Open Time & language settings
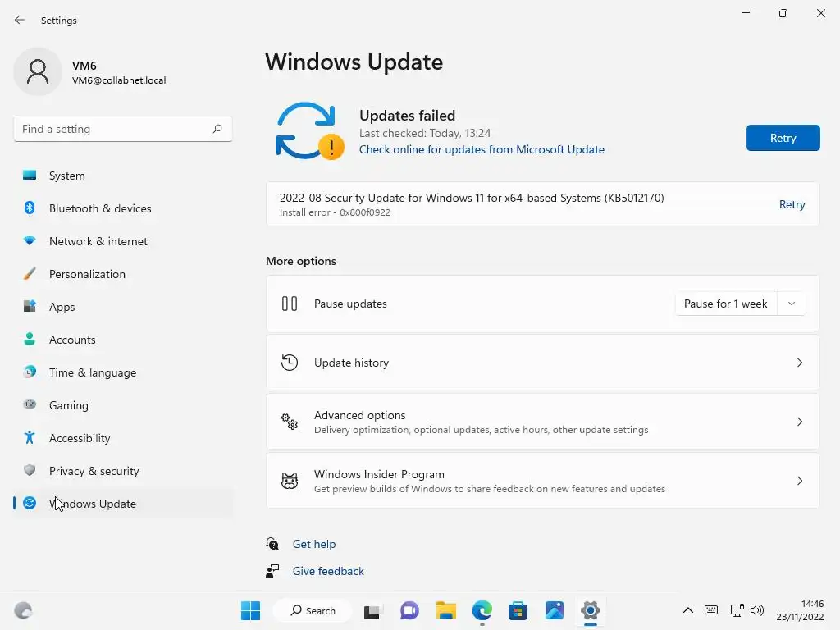The image size is (840, 630). [123, 372]
